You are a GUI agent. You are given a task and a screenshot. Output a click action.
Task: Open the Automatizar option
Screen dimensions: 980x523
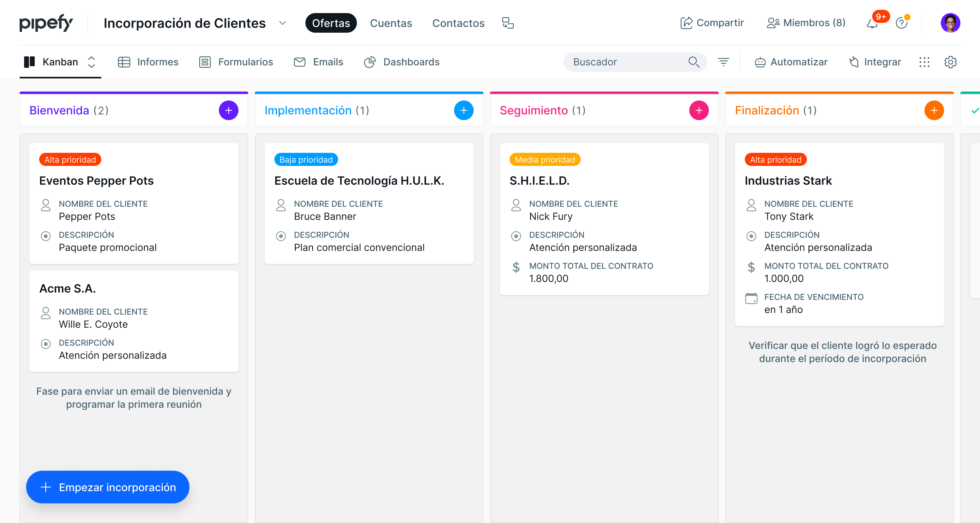(791, 62)
